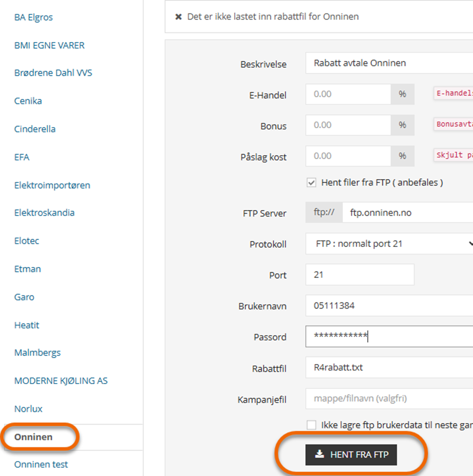Select the Påslag kost input field
Image resolution: width=473 pixels, height=476 pixels.
(x=348, y=156)
